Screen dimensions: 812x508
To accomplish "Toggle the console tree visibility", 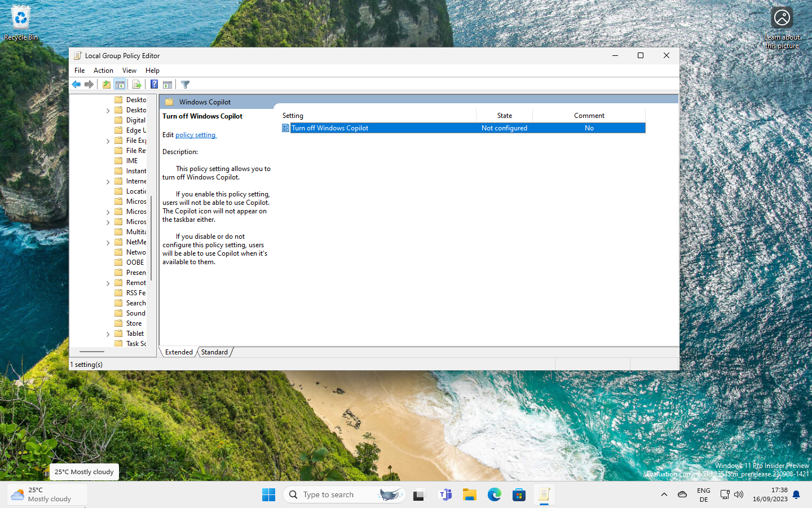I will (x=120, y=84).
